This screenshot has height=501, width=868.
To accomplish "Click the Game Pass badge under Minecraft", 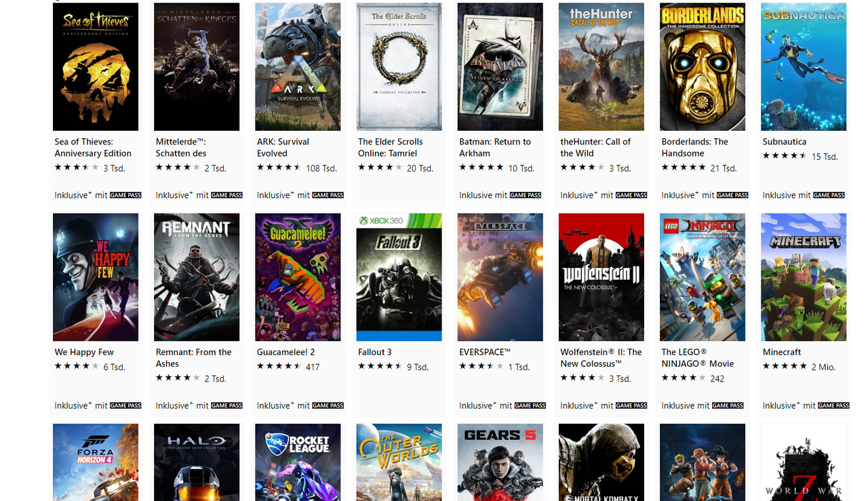I will 833,405.
